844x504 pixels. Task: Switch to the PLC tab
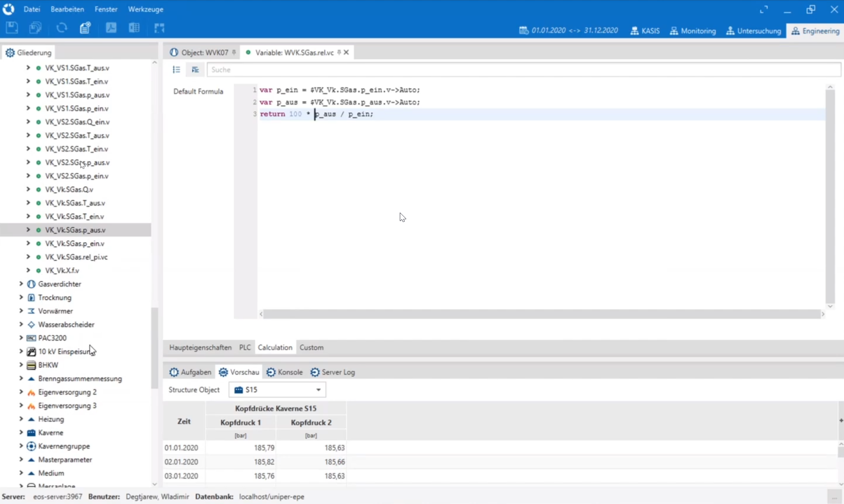click(x=245, y=347)
